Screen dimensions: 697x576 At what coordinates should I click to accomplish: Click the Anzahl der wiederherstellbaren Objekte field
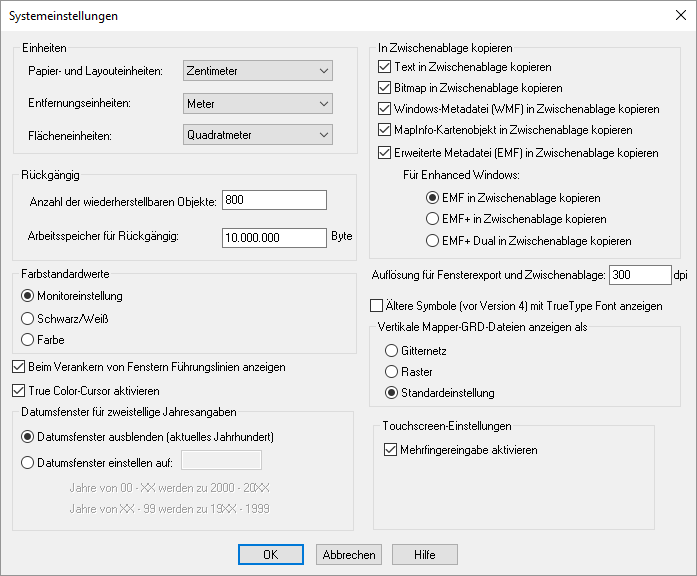click(274, 200)
